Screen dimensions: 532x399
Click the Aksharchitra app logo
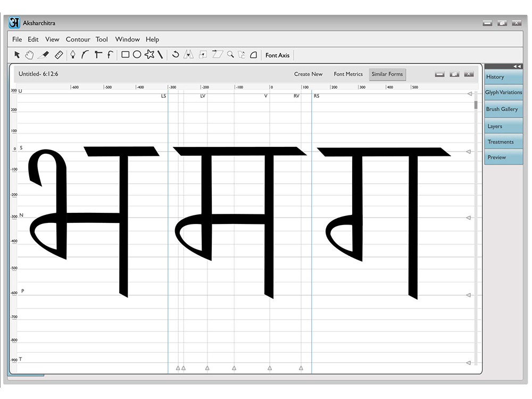(14, 23)
